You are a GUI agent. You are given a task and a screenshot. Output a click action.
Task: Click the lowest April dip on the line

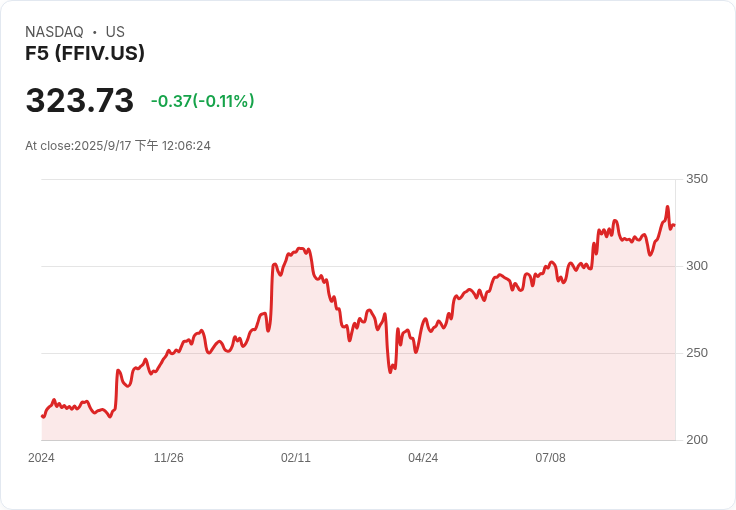tap(390, 372)
